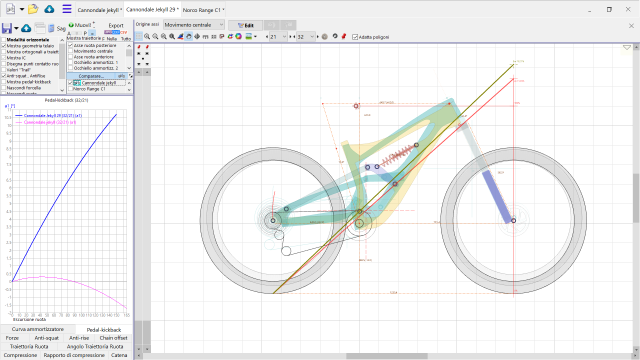Open the purple hamburger menu
This screenshot has width=640, height=360.
pos(67,9)
